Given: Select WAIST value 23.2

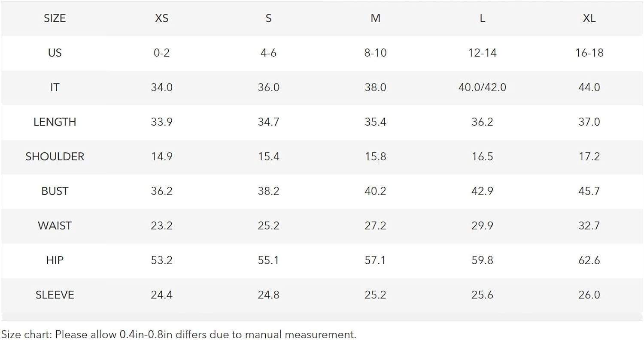Looking at the screenshot, I should [x=161, y=226].
